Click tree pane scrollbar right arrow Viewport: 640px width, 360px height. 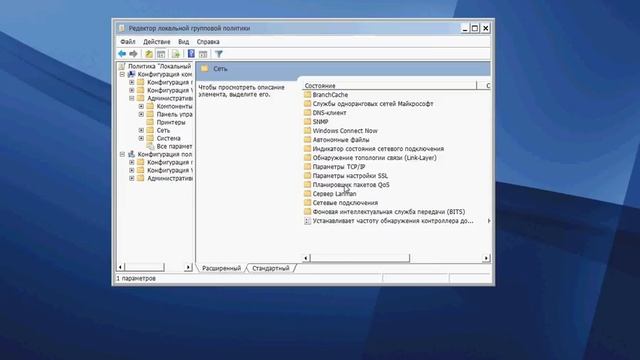point(188,267)
